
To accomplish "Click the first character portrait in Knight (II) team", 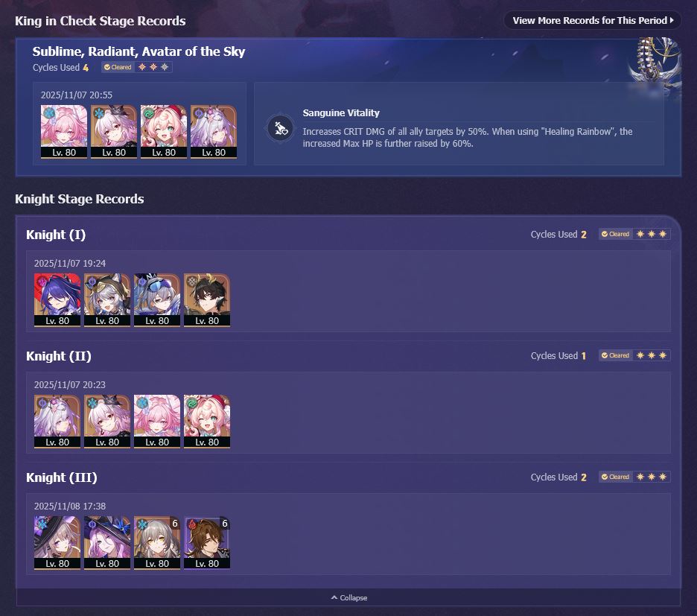I will (x=57, y=422).
